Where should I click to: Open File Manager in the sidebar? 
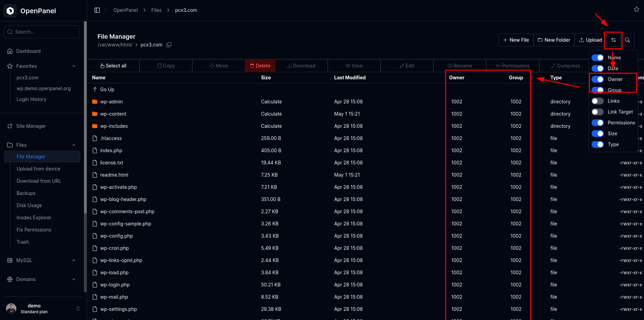[x=42, y=157]
